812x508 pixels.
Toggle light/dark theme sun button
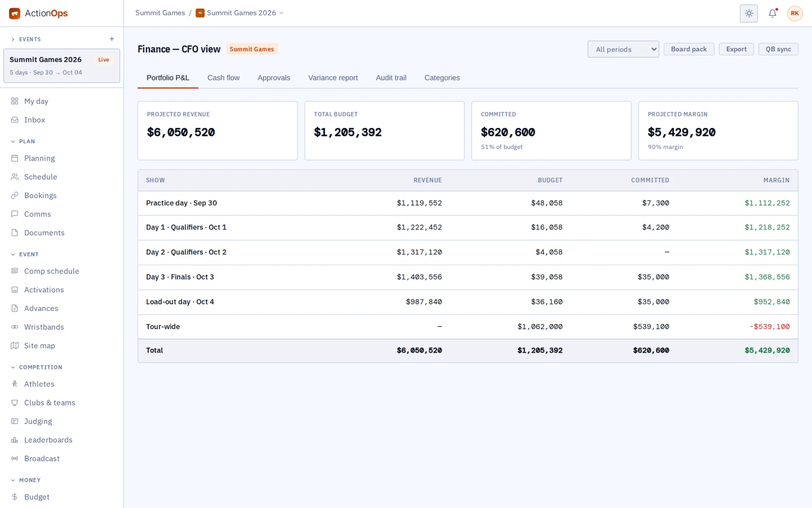click(x=749, y=13)
